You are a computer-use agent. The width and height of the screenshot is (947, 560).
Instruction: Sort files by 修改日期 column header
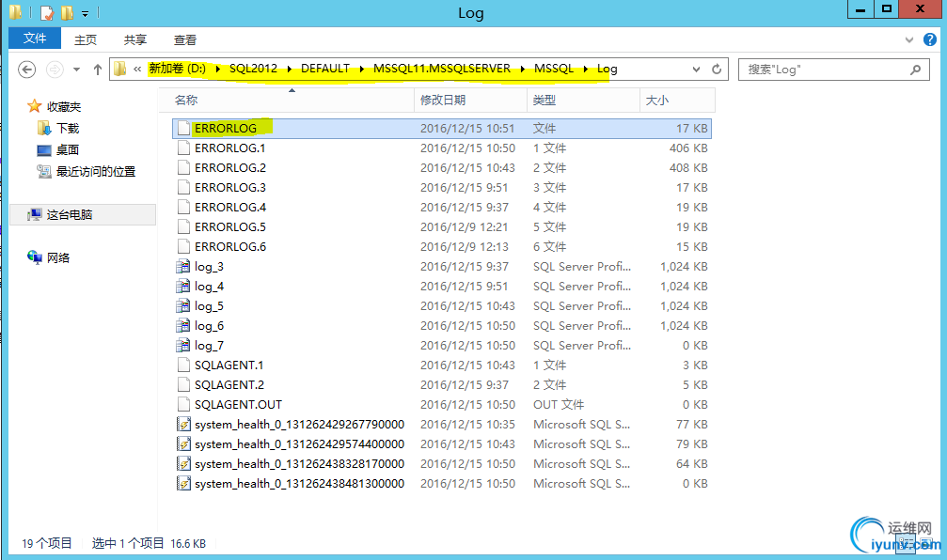pos(471,101)
